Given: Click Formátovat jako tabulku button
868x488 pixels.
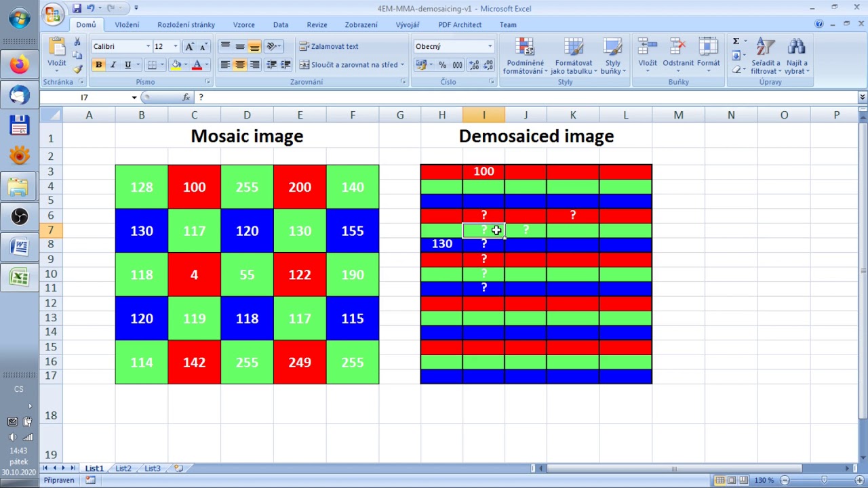Looking at the screenshot, I should [573, 56].
